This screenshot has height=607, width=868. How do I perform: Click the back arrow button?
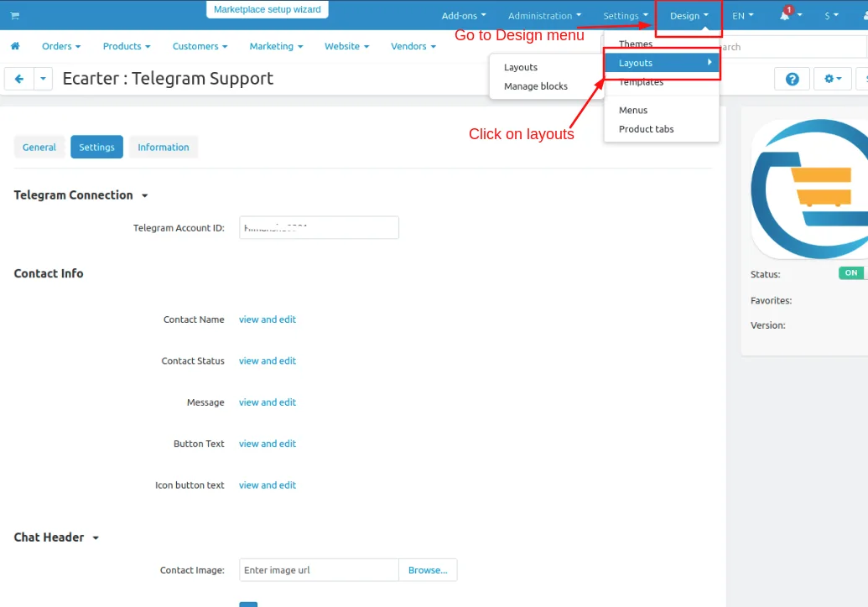point(19,79)
